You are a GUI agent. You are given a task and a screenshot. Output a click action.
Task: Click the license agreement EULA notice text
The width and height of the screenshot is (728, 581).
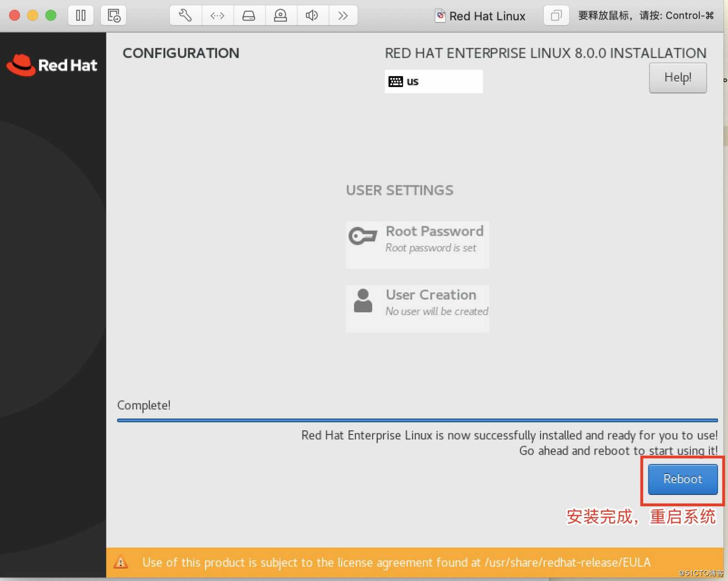click(396, 562)
